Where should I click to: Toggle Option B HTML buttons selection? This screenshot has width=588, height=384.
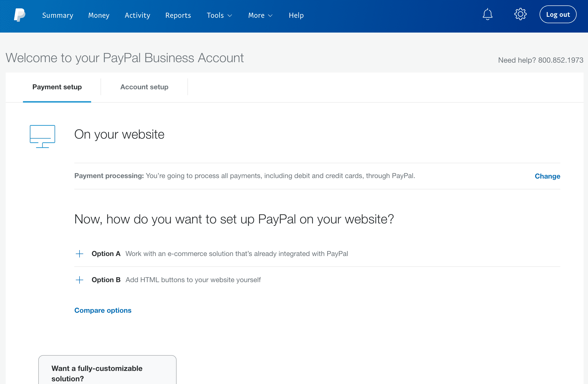click(79, 280)
